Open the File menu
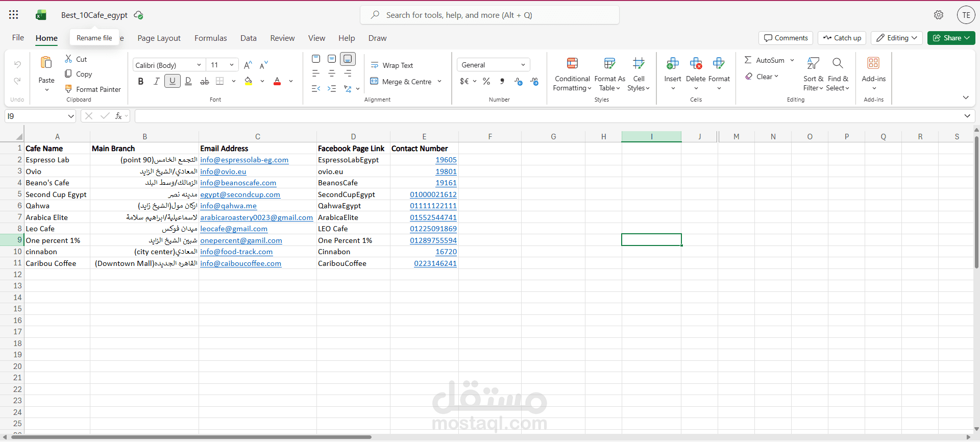 point(18,38)
